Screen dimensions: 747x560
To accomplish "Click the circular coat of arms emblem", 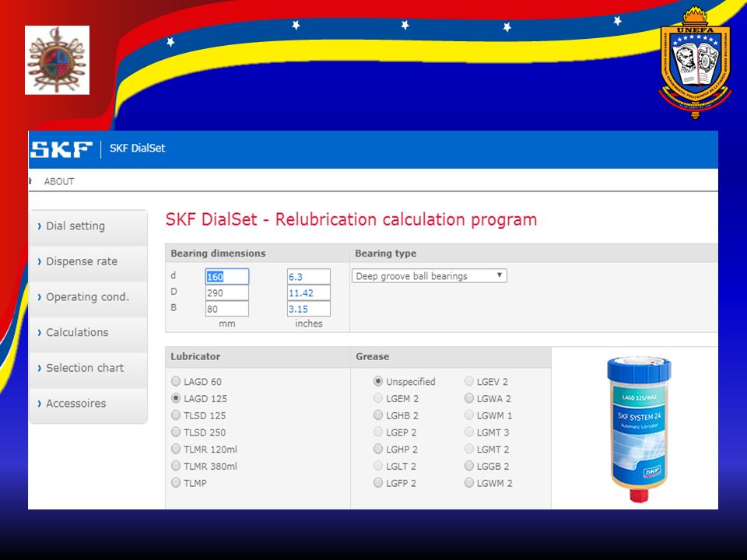I will point(57,60).
